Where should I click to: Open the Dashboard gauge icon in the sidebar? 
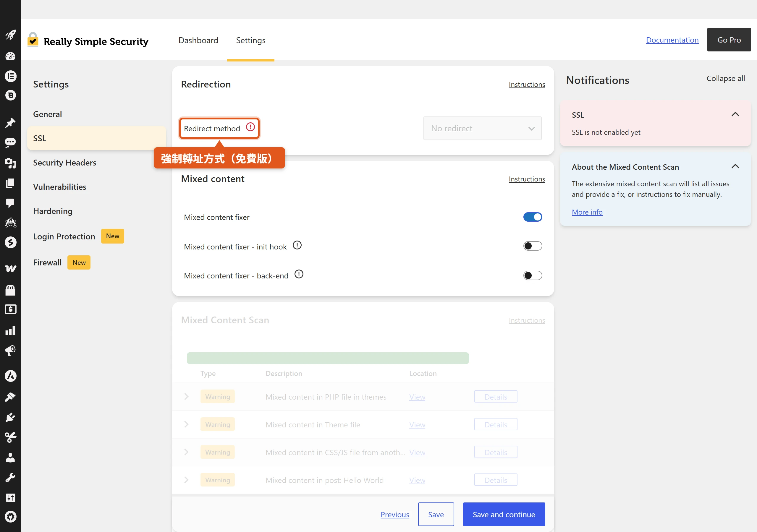[x=11, y=56]
